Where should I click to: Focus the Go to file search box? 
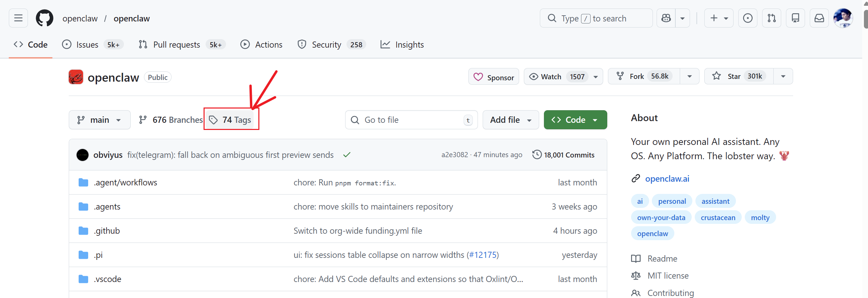(411, 120)
